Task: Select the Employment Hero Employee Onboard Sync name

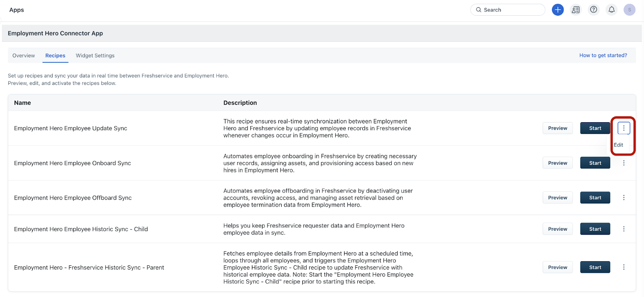Action: click(x=72, y=163)
